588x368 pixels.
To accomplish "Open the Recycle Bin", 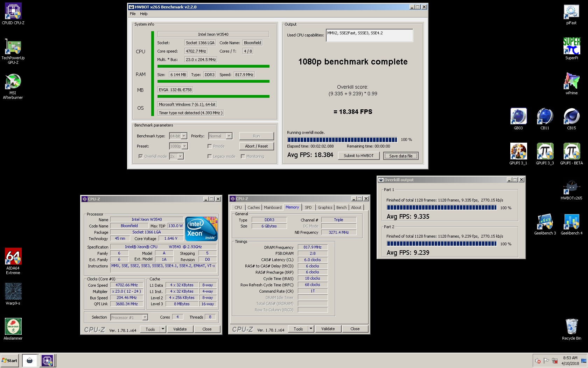I will (572, 329).
